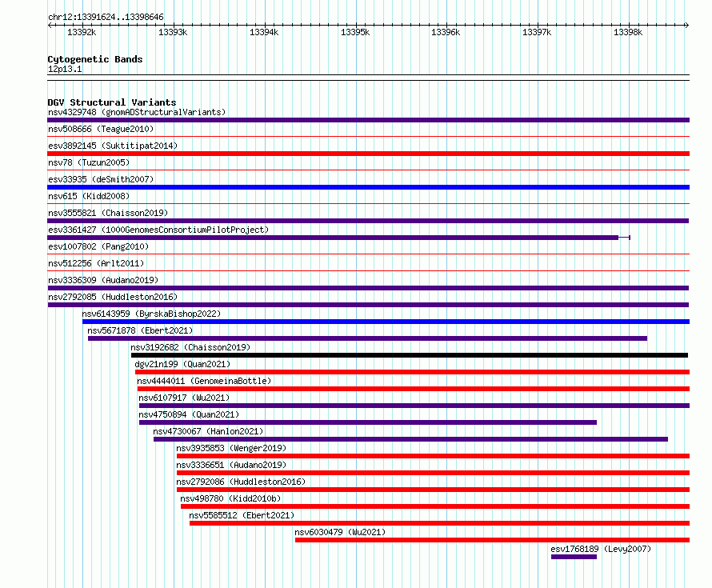This screenshot has height=588, width=712.
Task: Click the purple gnomAD nsv4329748 feature bar
Action: tap(368, 120)
